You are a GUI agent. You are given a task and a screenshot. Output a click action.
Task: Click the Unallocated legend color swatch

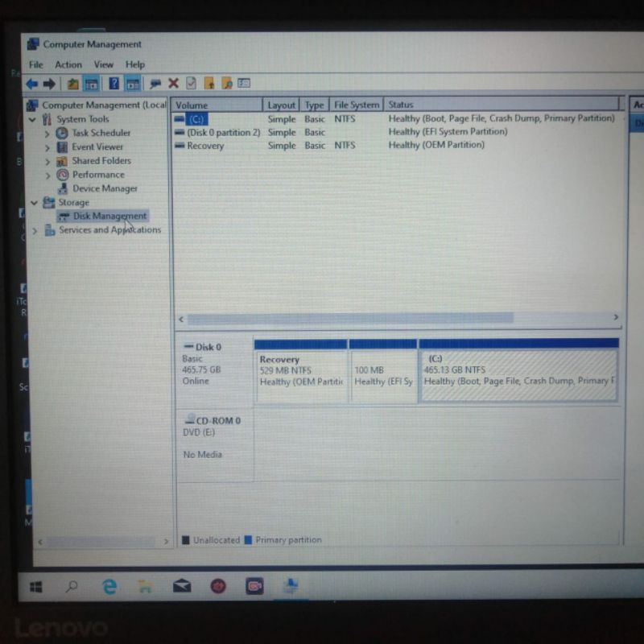click(186, 539)
